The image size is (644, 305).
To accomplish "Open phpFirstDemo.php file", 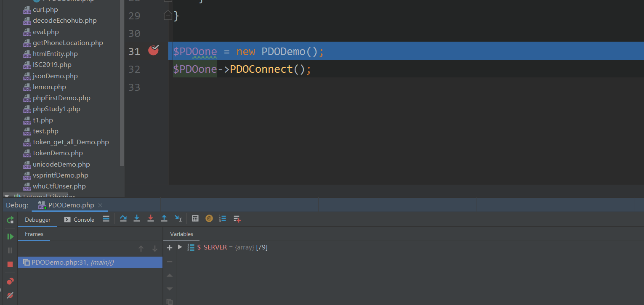I will 56,98.
